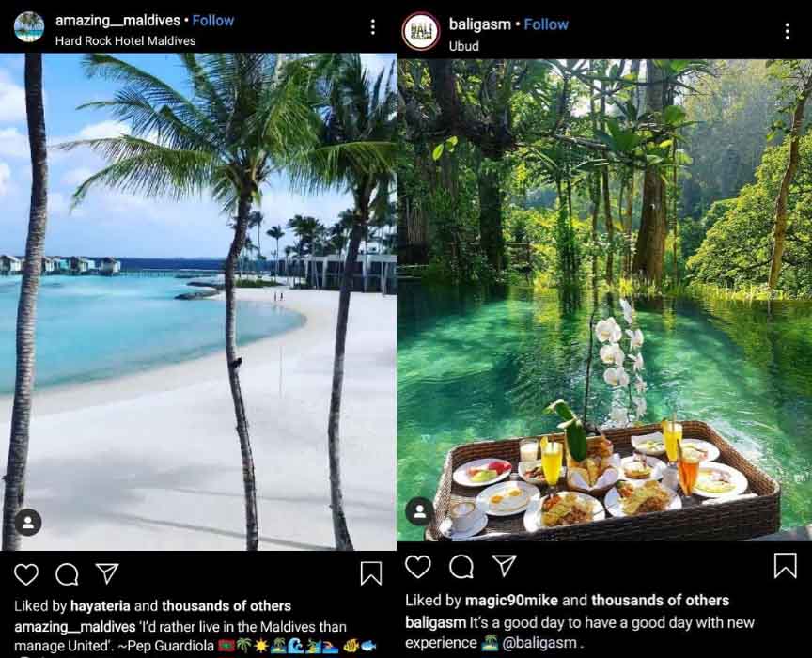This screenshot has height=658, width=812.
Task: Follow the baligasm account
Action: (x=546, y=24)
